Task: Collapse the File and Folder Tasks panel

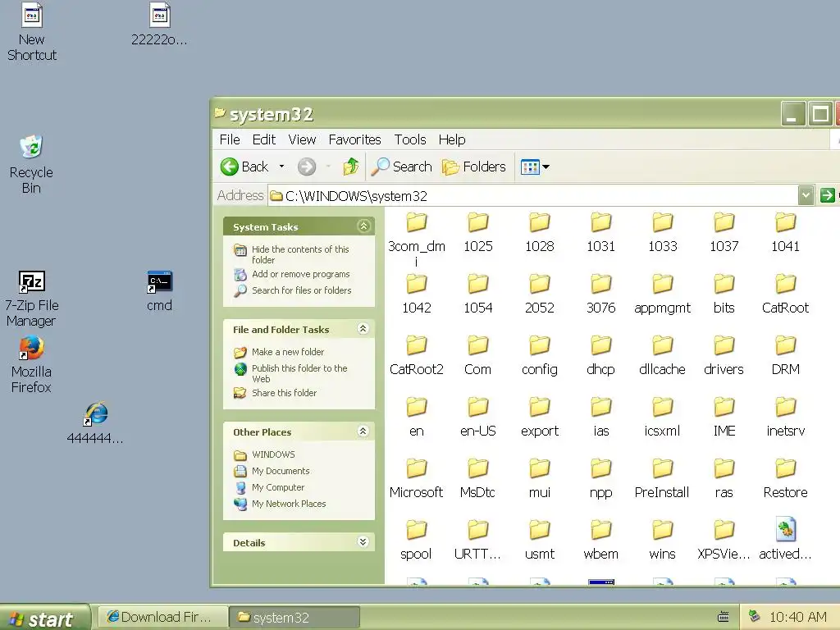Action: pos(363,329)
